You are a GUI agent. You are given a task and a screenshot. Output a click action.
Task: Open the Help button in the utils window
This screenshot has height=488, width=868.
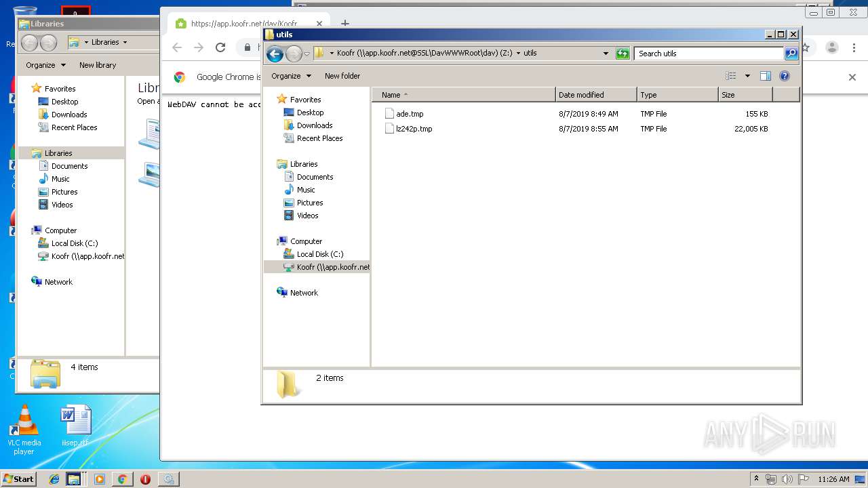click(x=785, y=76)
